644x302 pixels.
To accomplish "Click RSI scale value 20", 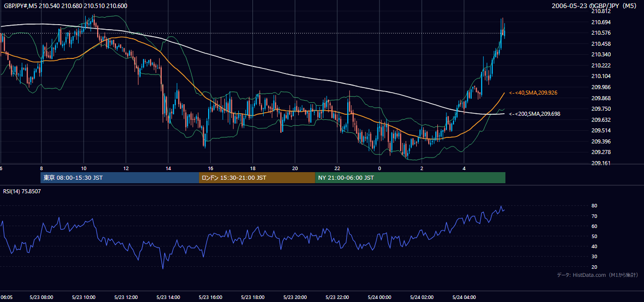I will 595,267.
